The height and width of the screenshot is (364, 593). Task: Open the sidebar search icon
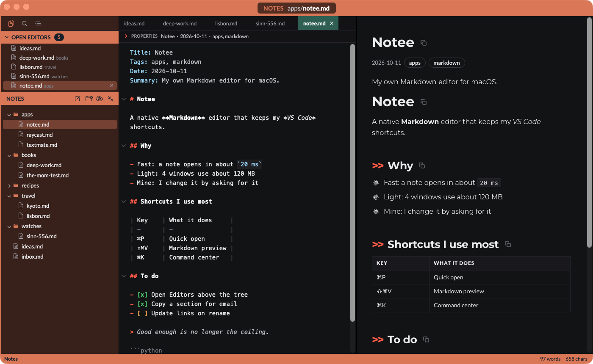tap(25, 24)
